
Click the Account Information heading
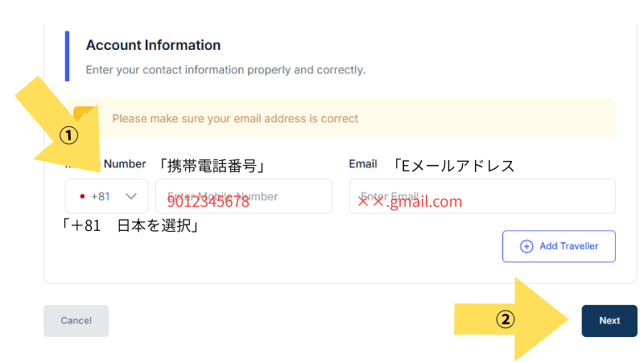point(153,45)
